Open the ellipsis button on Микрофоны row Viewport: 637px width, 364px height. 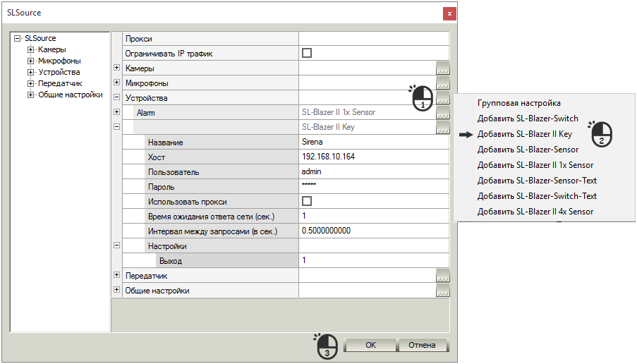(443, 83)
